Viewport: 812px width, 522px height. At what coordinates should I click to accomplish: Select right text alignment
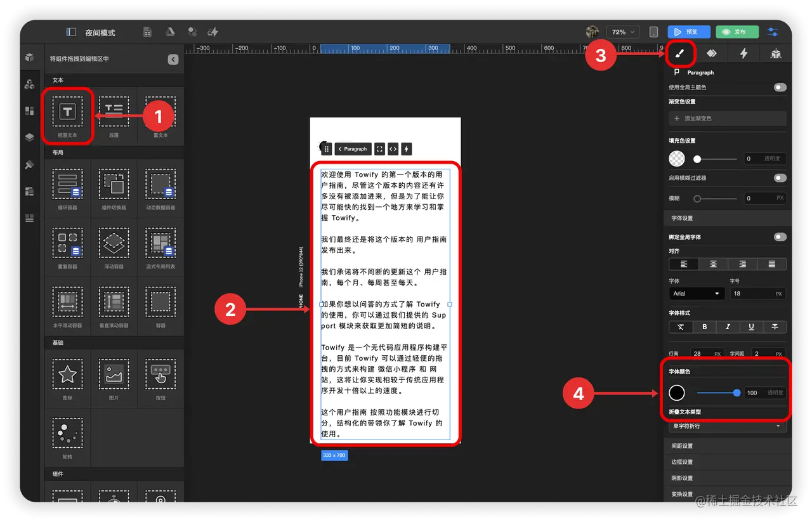[742, 264]
